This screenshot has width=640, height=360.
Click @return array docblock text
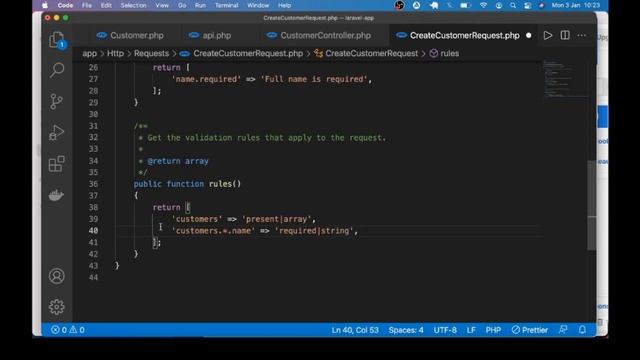(178, 161)
